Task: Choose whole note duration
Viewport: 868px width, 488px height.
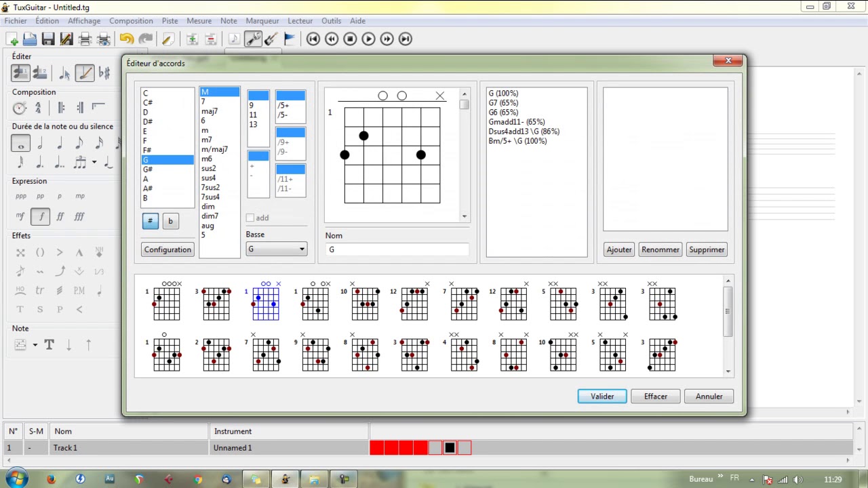Action: pos(20,143)
